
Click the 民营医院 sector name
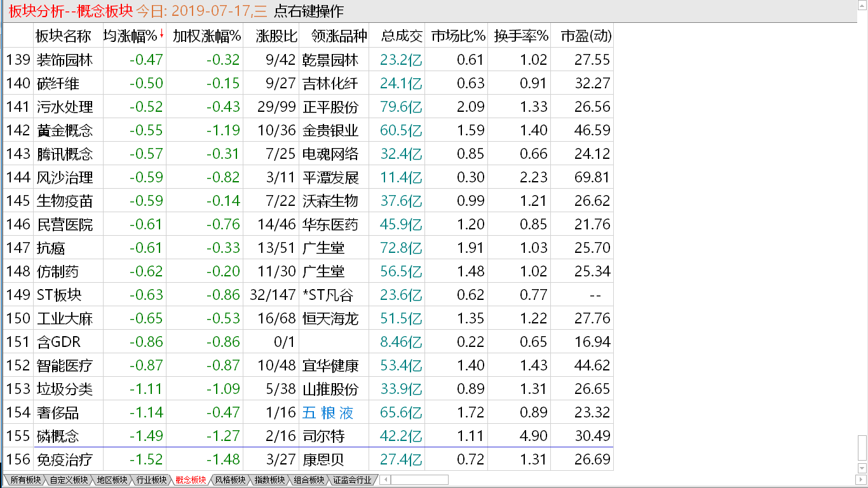point(65,224)
